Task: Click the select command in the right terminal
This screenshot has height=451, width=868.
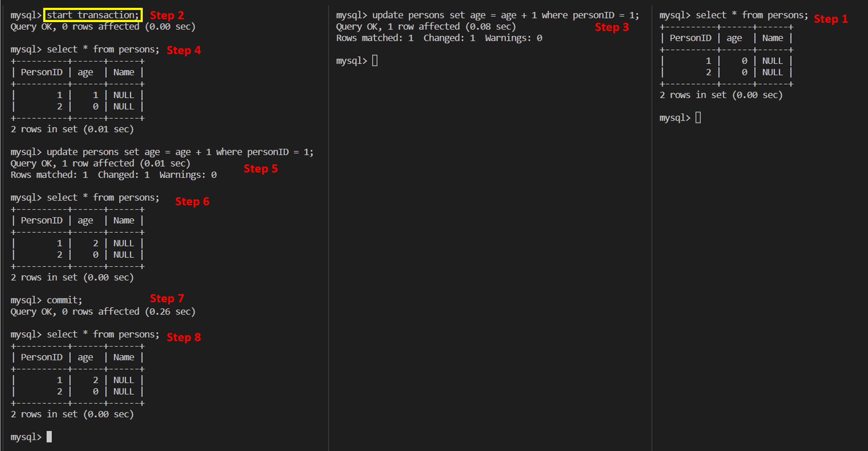Action: click(x=752, y=15)
